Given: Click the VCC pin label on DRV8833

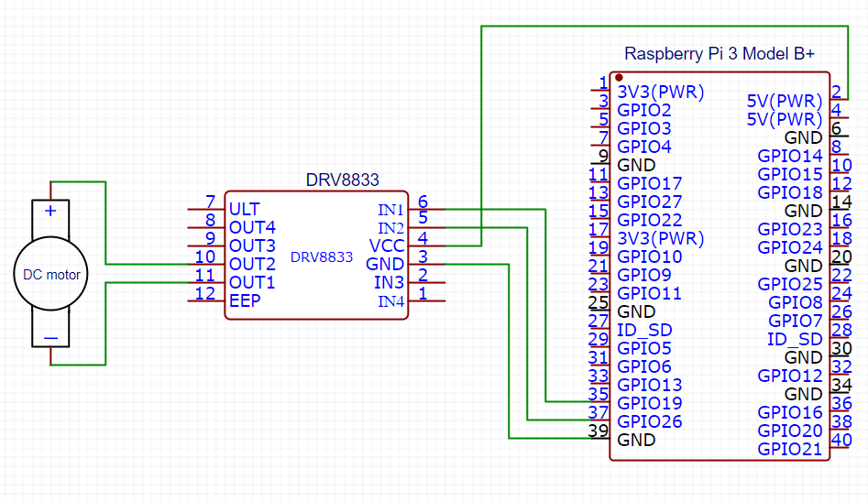Looking at the screenshot, I should (387, 246).
